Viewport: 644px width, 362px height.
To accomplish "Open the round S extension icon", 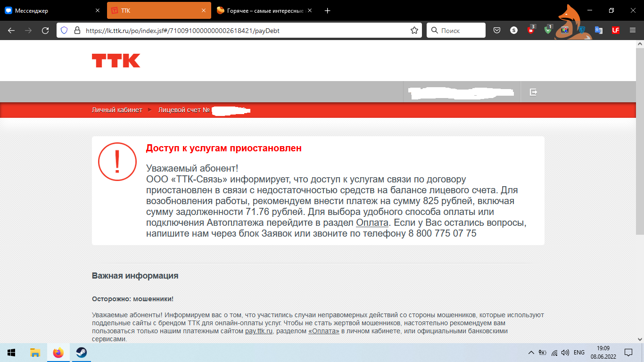I will [514, 30].
